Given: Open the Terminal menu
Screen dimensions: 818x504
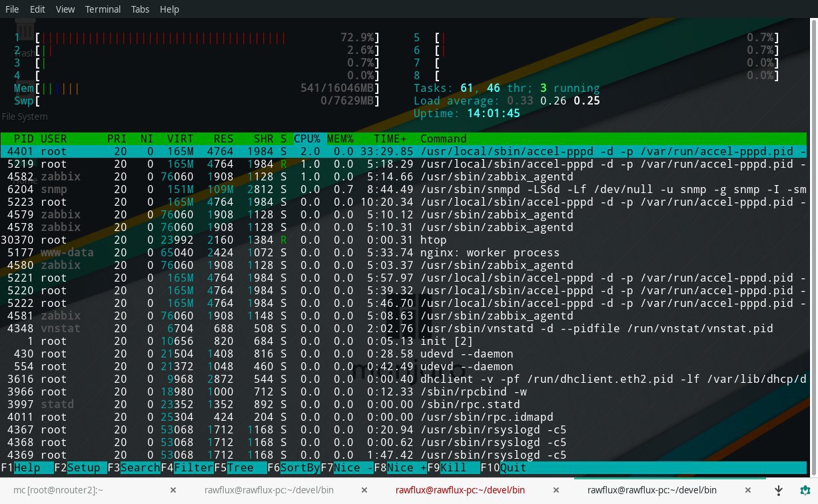Looking at the screenshot, I should point(103,9).
